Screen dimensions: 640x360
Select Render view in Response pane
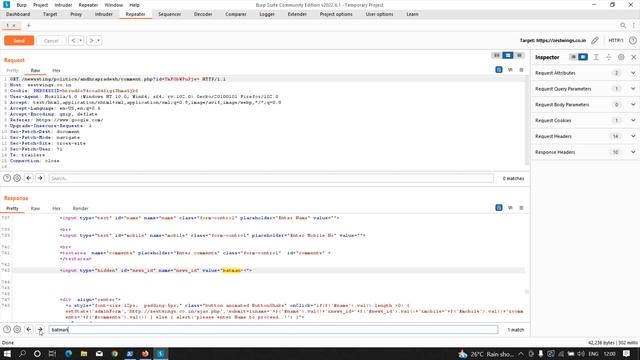coord(80,209)
